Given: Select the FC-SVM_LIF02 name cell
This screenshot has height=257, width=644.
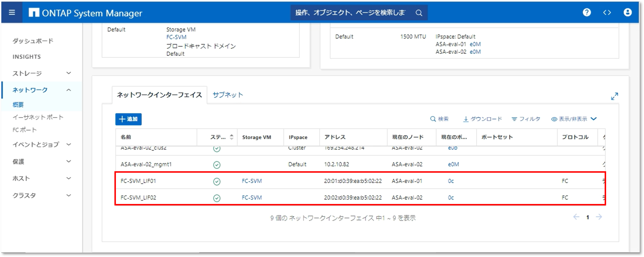Looking at the screenshot, I should tap(138, 198).
